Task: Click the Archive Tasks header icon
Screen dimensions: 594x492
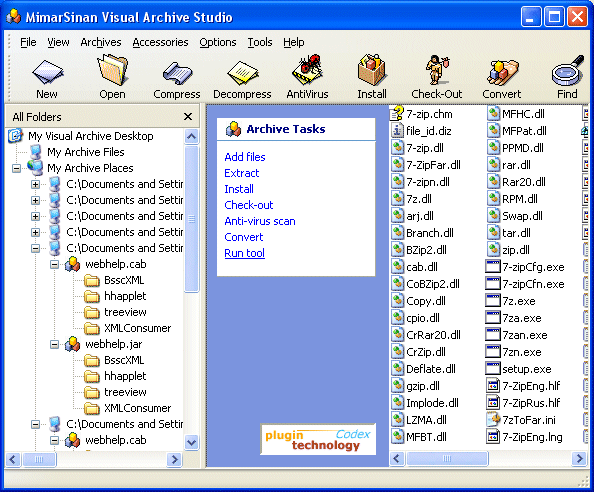Action: pyautogui.click(x=233, y=129)
